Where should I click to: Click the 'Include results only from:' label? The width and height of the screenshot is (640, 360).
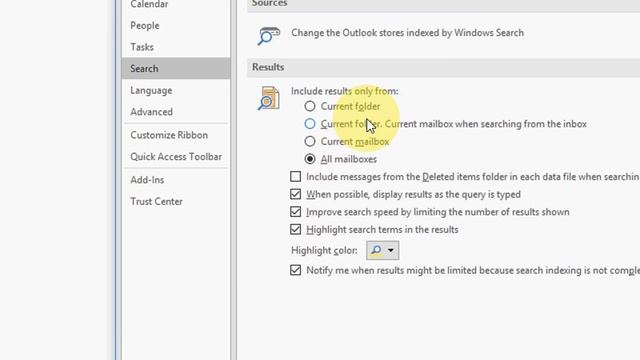click(x=344, y=91)
